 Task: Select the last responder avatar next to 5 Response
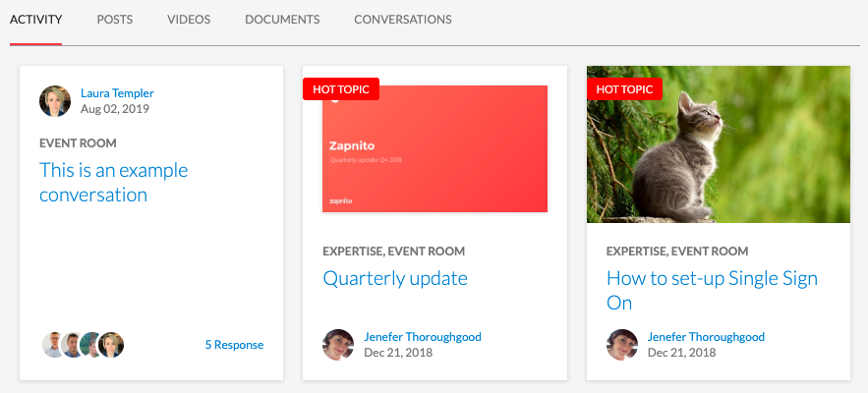[x=111, y=345]
